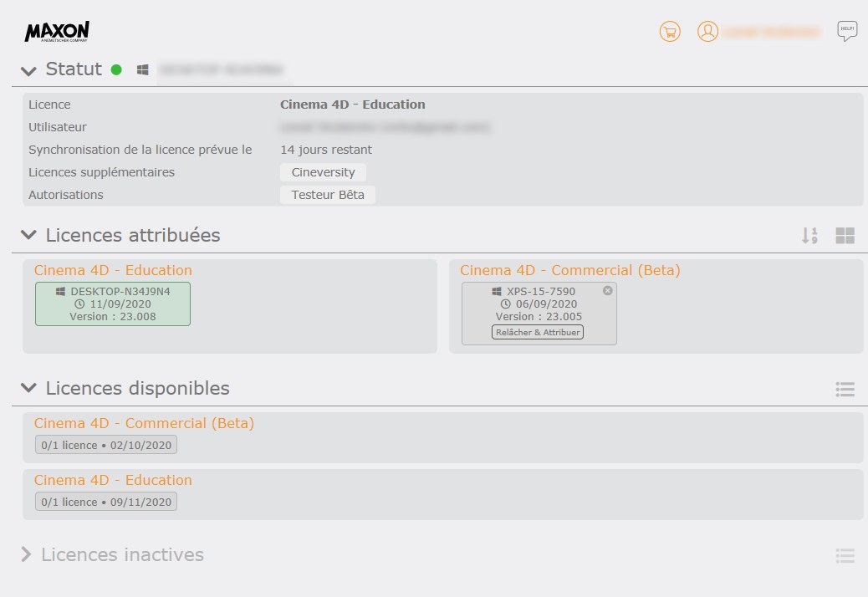The width and height of the screenshot is (868, 597).
Task: Click the user account profile icon
Action: (707, 32)
